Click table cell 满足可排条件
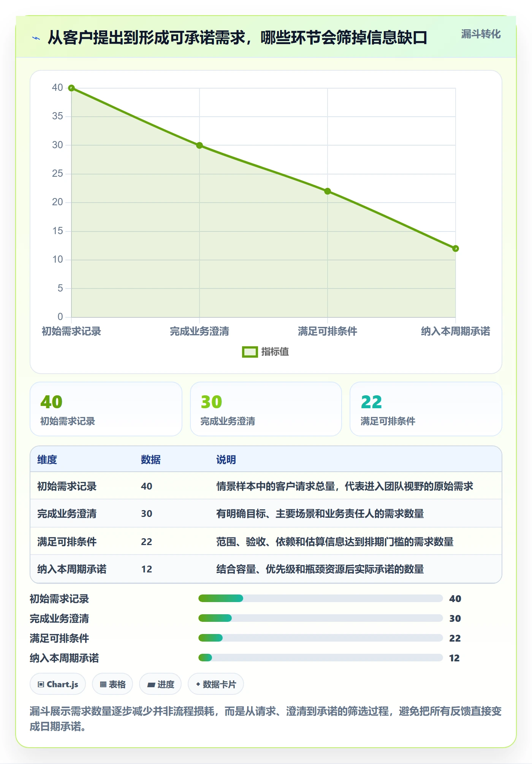This screenshot has width=532, height=764. (67, 542)
